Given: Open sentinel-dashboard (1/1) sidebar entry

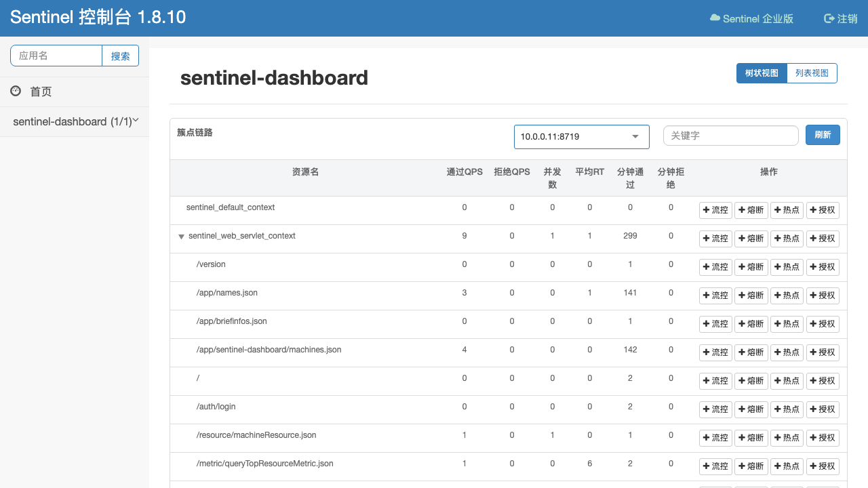Looking at the screenshot, I should click(x=75, y=121).
